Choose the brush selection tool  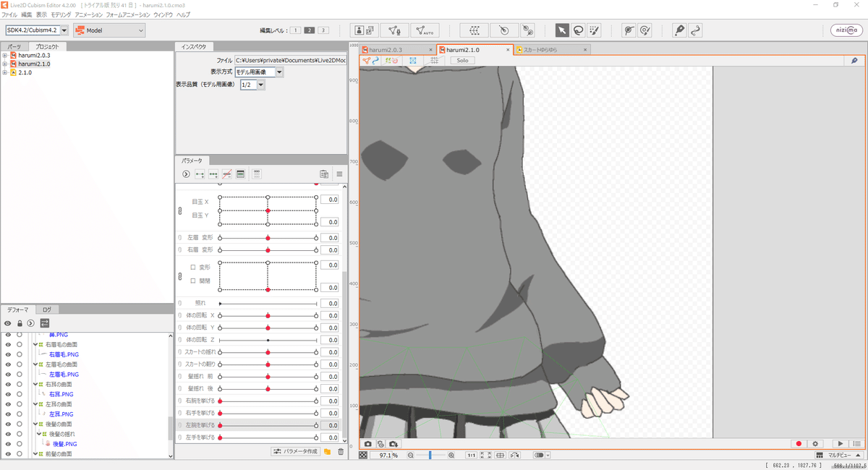tap(594, 30)
